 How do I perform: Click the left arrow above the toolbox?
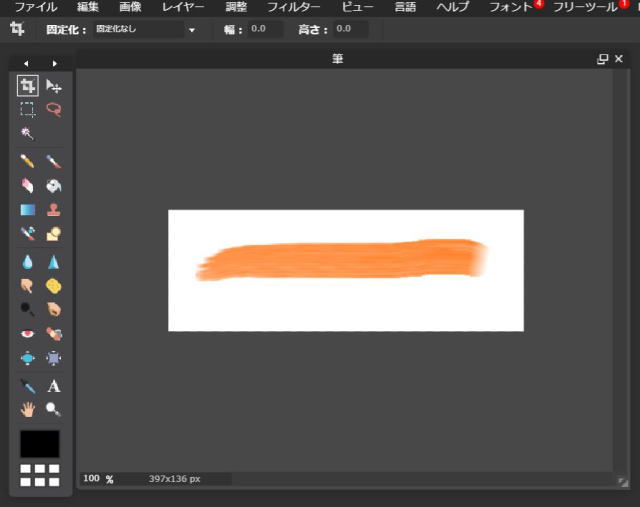26,63
